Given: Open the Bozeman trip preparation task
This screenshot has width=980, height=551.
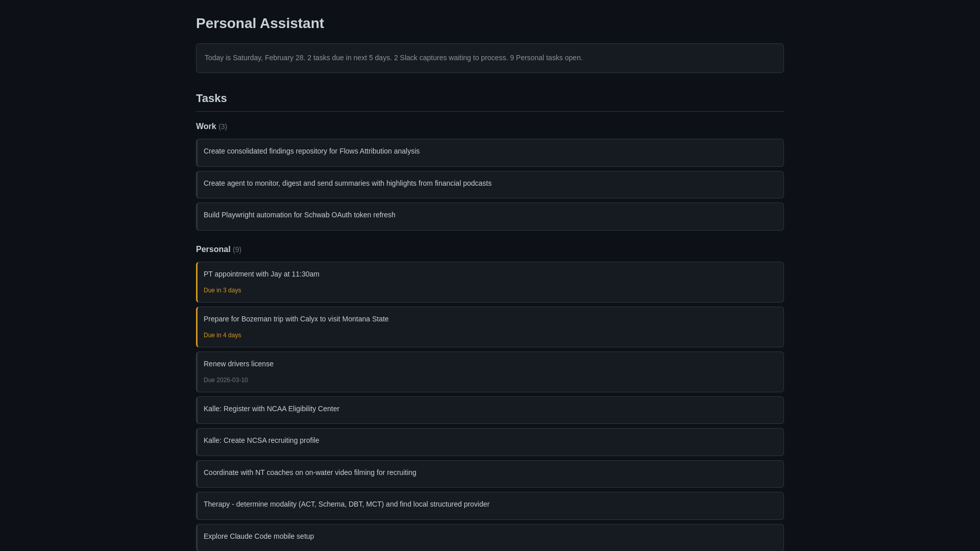Looking at the screenshot, I should (x=296, y=319).
